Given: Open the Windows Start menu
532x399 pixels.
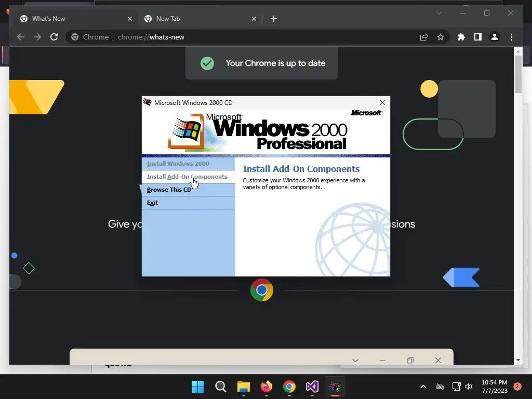Looking at the screenshot, I should tap(197, 387).
